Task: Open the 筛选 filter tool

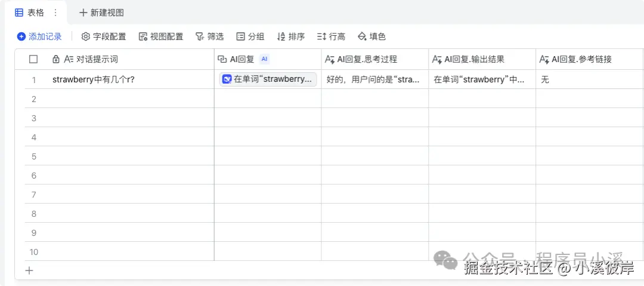Action: click(x=209, y=36)
